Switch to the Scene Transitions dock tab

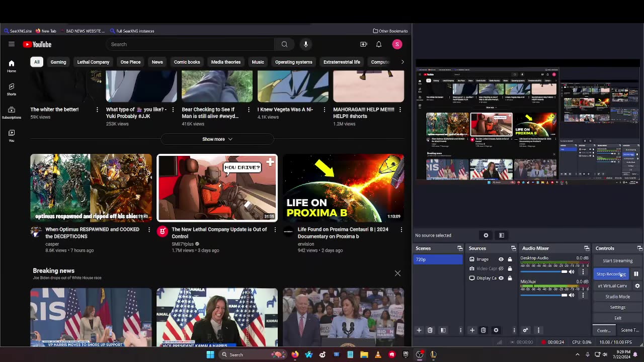click(x=629, y=330)
